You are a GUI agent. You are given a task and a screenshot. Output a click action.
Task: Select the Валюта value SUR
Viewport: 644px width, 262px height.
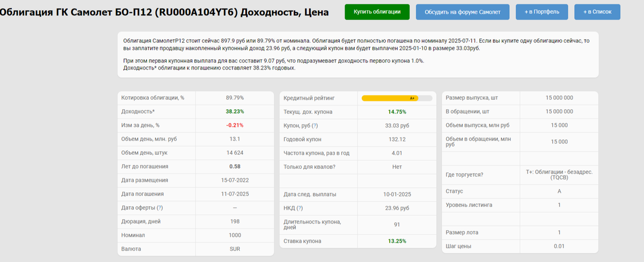click(235, 249)
